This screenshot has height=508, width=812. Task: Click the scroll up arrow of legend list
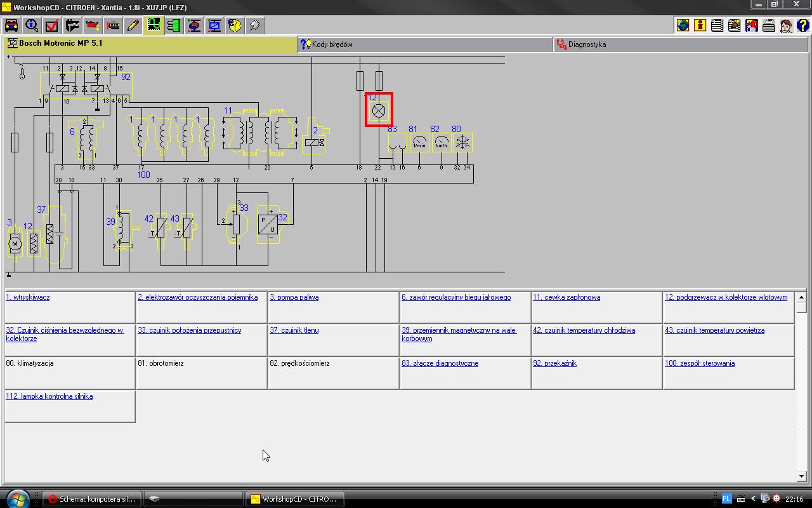801,297
